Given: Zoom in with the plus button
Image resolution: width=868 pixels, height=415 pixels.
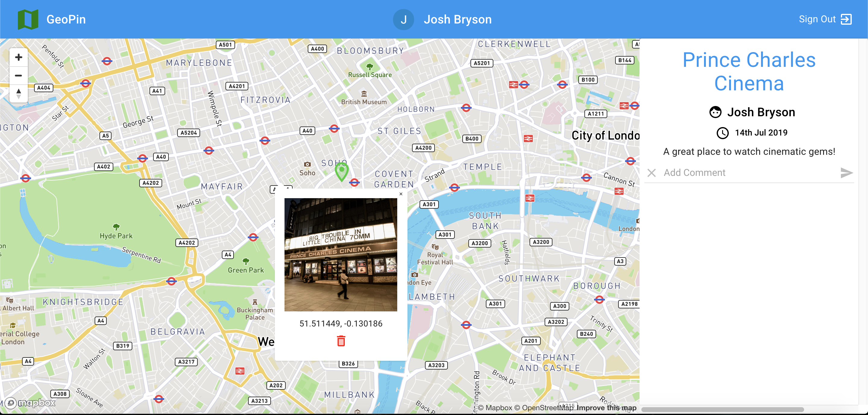Looking at the screenshot, I should [x=19, y=57].
